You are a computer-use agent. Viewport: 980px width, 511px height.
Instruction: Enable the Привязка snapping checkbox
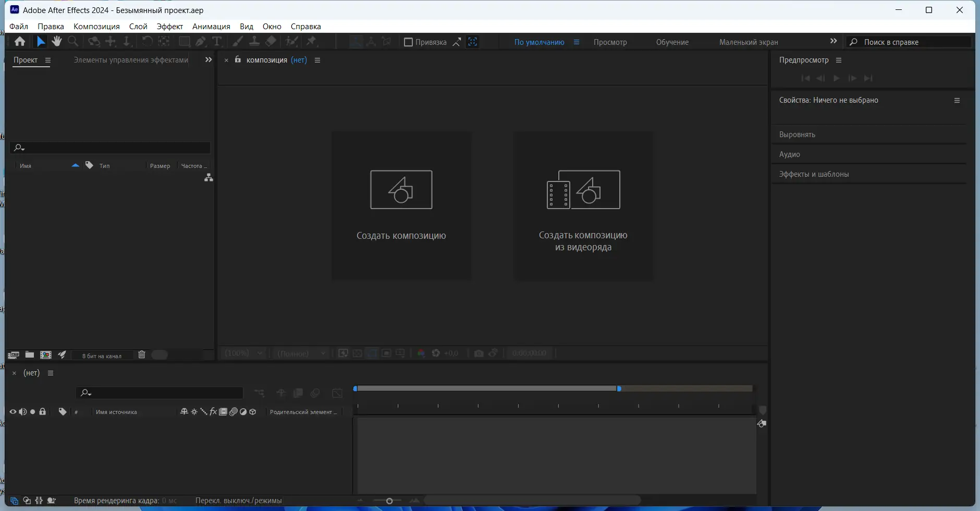click(409, 42)
